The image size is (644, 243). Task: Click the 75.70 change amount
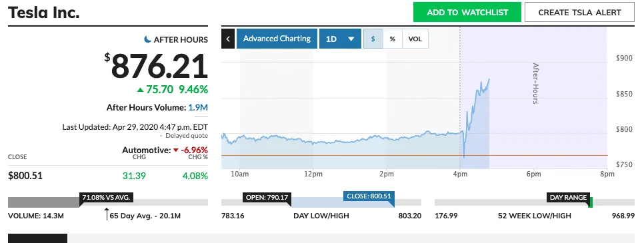click(x=160, y=89)
